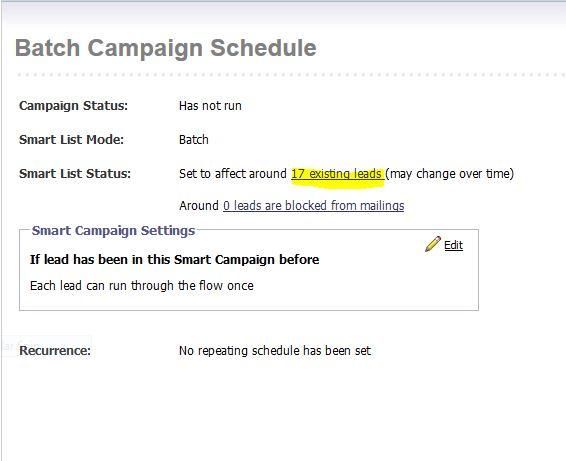The image size is (566, 461).
Task: Select the Campaign Status label
Action: 74,106
